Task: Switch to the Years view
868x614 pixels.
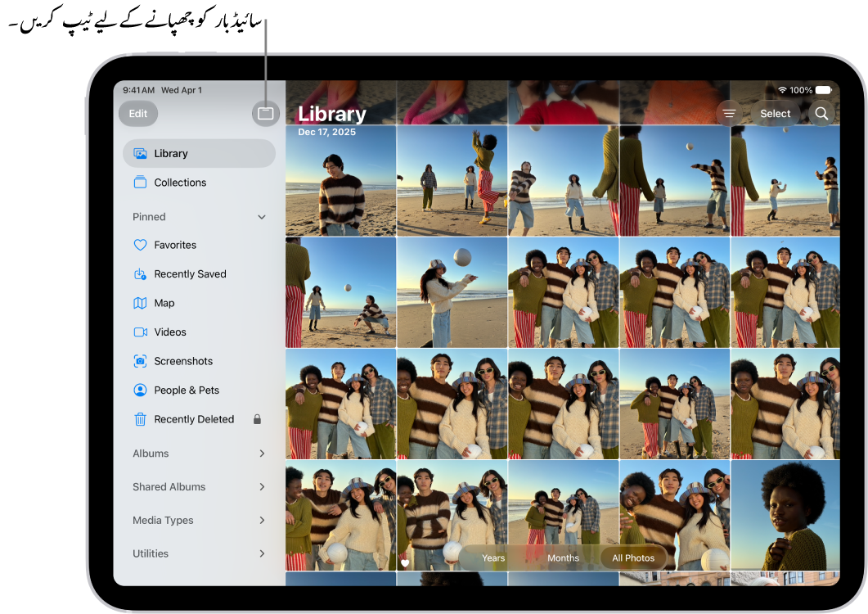Action: click(x=493, y=558)
